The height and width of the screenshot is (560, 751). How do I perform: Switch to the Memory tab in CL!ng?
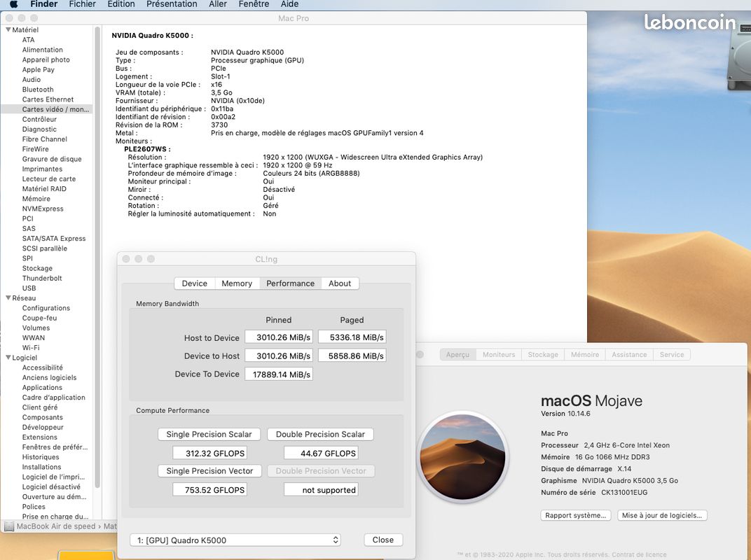pyautogui.click(x=237, y=283)
